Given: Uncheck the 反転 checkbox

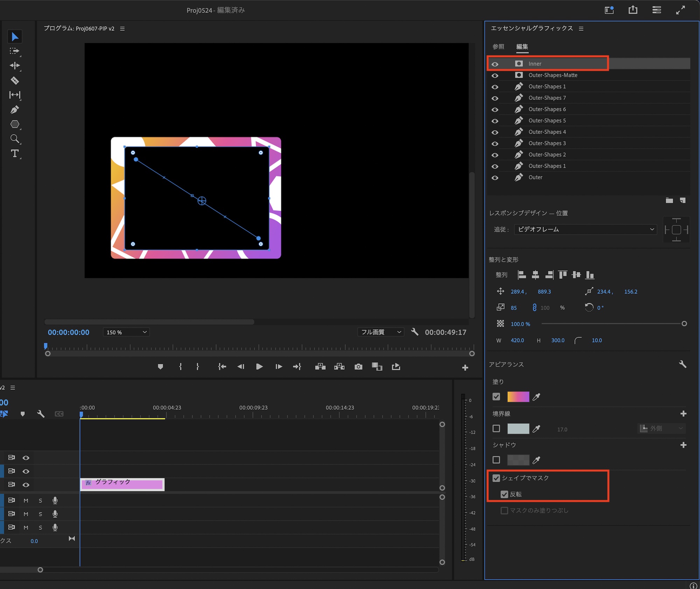Looking at the screenshot, I should click(x=504, y=494).
